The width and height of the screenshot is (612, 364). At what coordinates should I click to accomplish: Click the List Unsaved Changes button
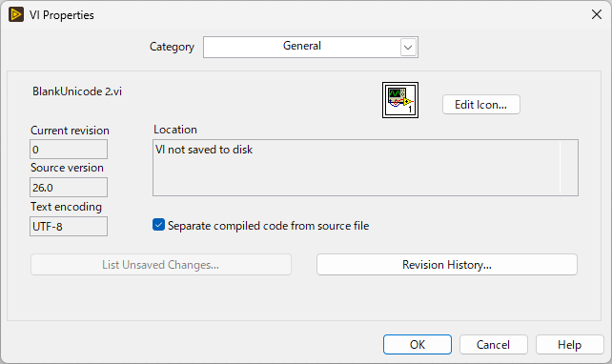coord(161,265)
